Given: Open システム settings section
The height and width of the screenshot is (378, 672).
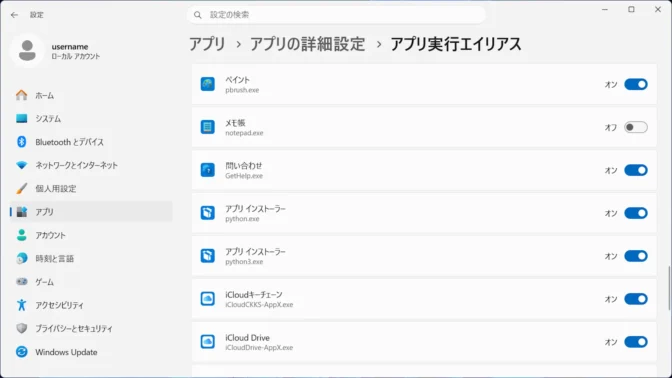Looking at the screenshot, I should coord(91,118).
